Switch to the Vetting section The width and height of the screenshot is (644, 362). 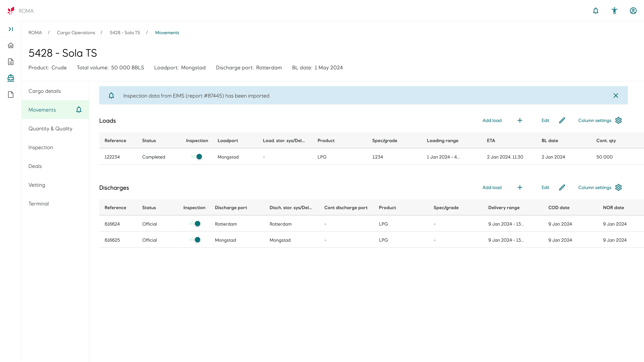pos(37,185)
